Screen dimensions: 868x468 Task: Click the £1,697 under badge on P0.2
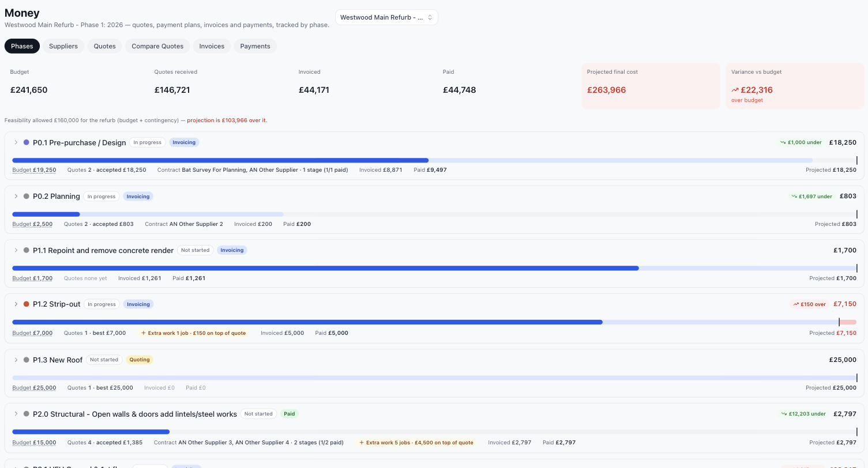click(811, 197)
